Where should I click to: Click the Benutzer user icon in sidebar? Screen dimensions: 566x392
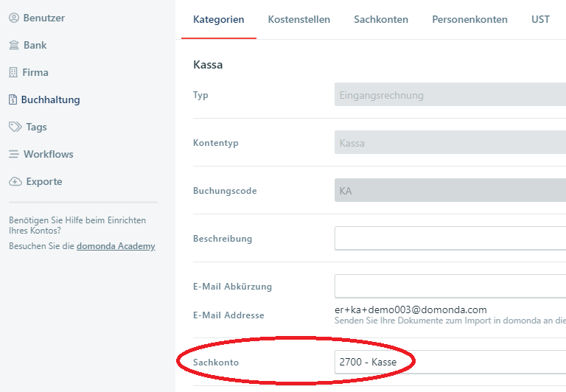pos(14,18)
